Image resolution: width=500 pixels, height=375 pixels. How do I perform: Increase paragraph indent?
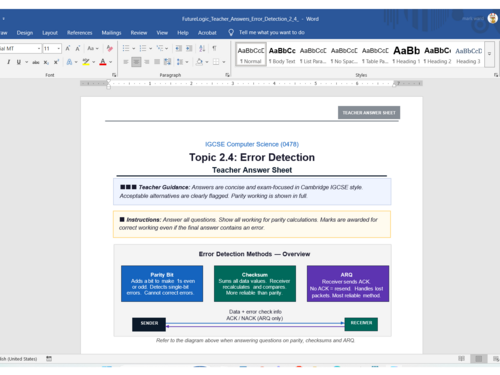pos(189,49)
